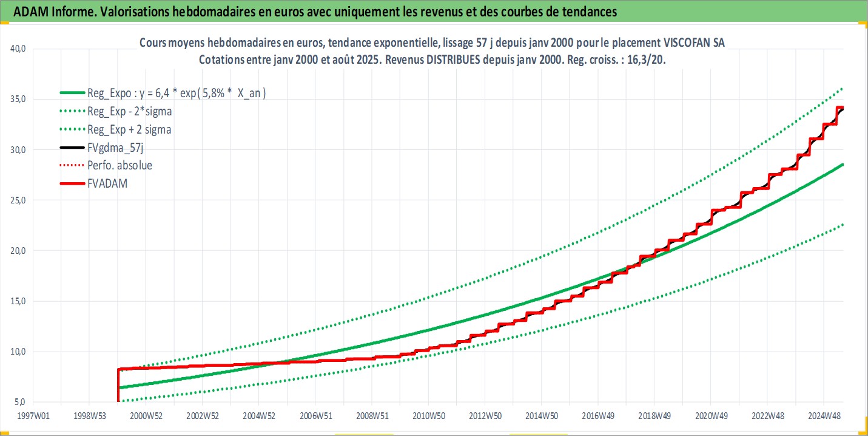
Task: Click legend entry 'Perfo. absolue'
Action: point(121,165)
